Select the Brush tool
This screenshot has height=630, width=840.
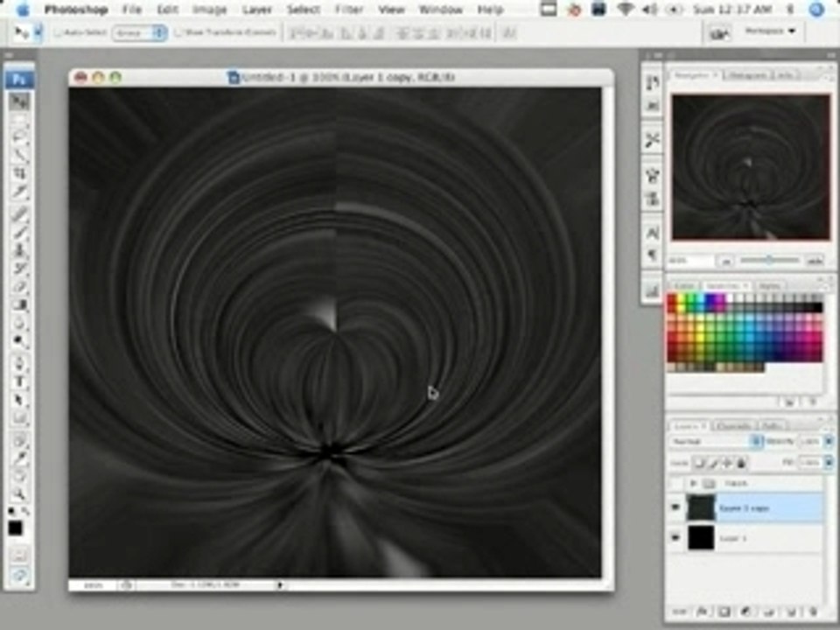[x=20, y=232]
